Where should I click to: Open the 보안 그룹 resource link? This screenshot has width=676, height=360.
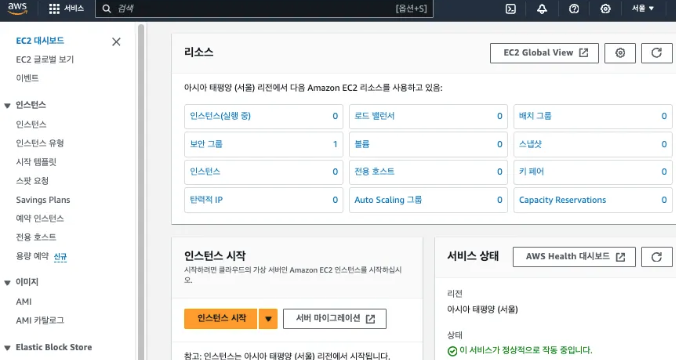[x=206, y=144]
